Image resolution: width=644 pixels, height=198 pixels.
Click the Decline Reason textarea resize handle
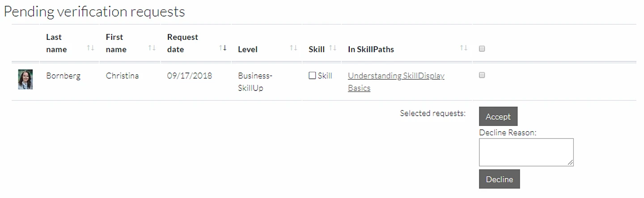click(x=570, y=163)
